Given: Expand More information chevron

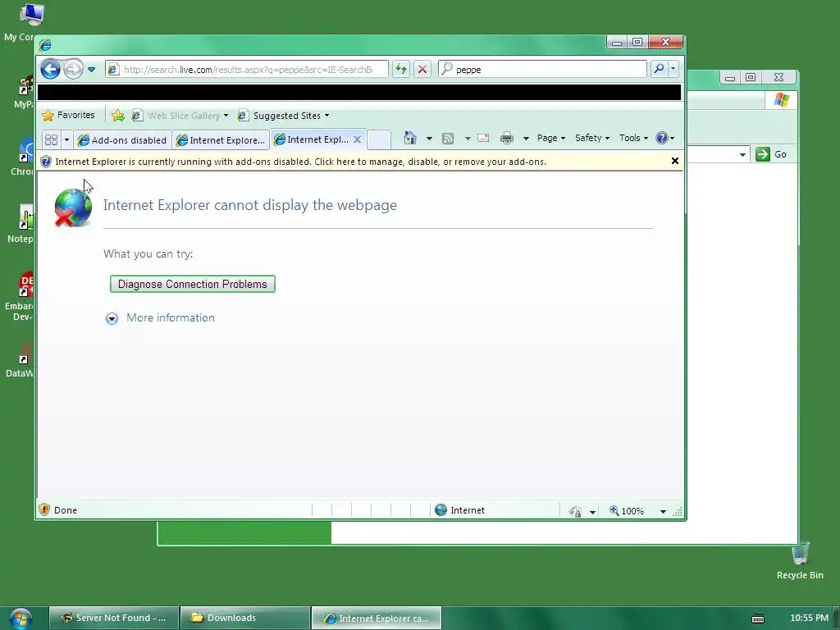Looking at the screenshot, I should point(112,319).
